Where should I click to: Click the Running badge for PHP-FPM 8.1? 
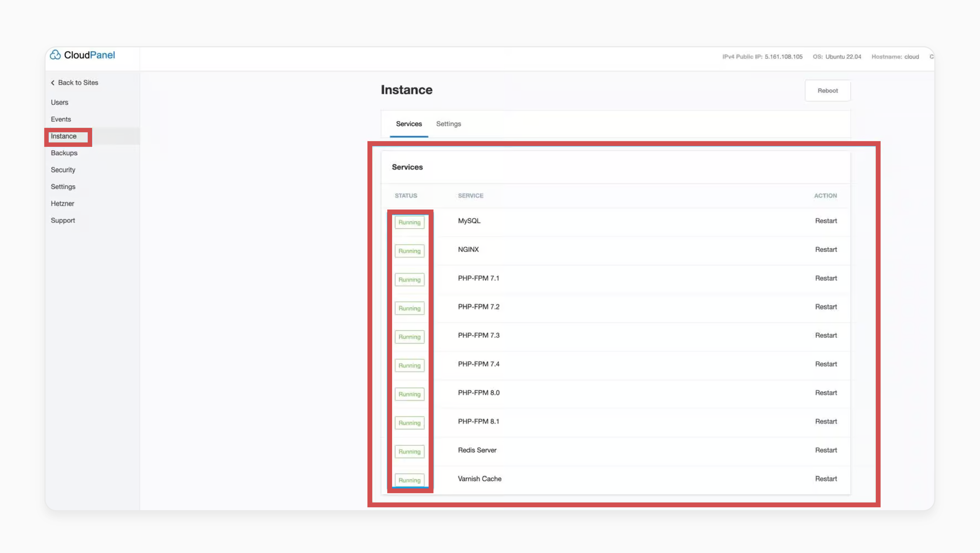click(x=409, y=423)
